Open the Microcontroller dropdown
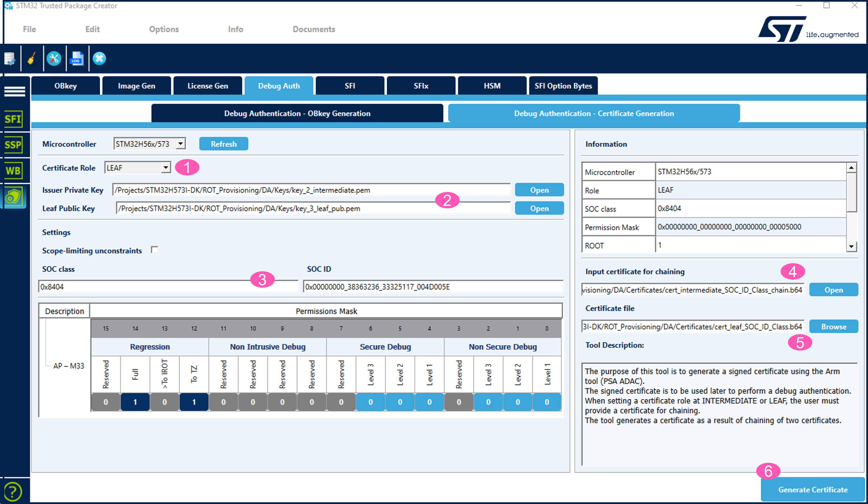Viewport: 868px width, 504px height. coord(180,143)
